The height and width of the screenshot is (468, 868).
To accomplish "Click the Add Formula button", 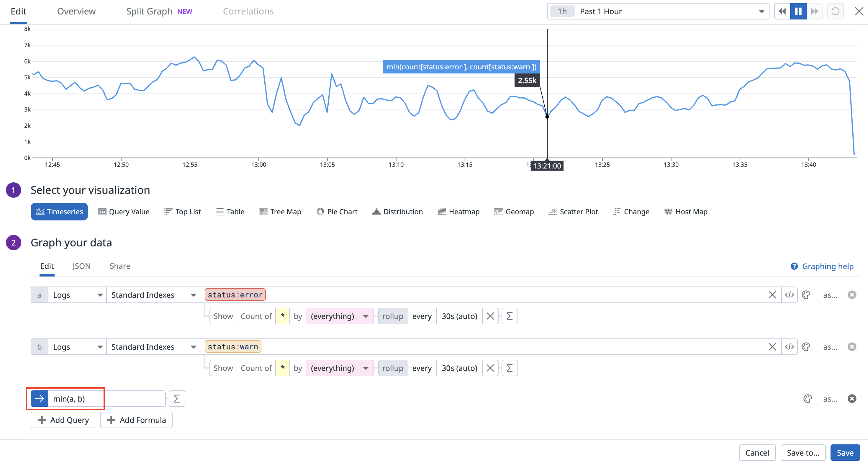I will [136, 420].
